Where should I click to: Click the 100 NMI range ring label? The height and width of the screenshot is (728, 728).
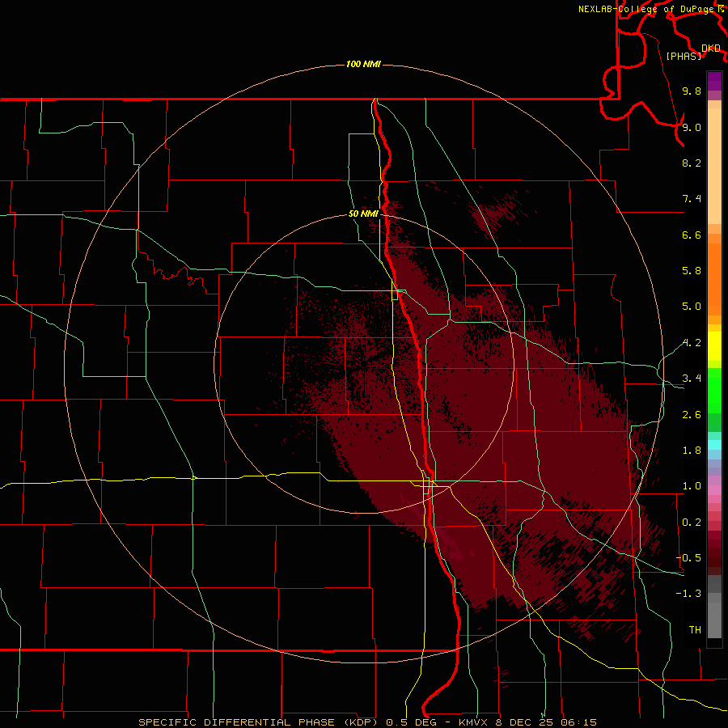363,64
